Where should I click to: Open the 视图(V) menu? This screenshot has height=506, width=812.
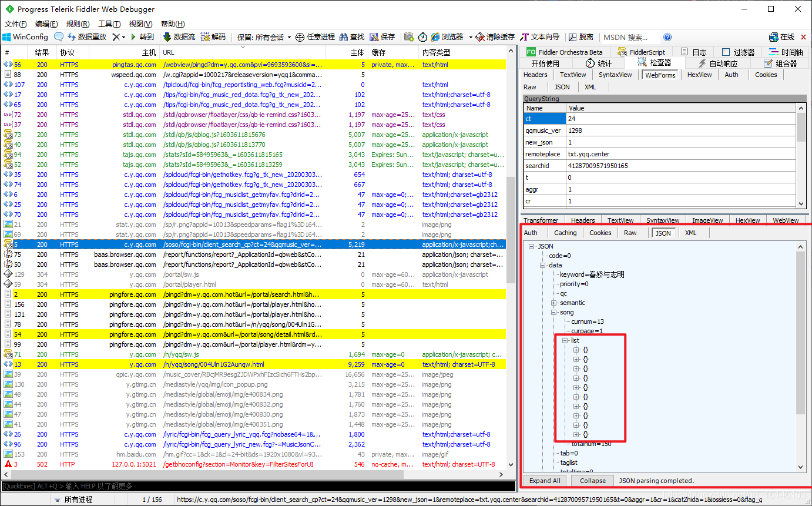coord(140,24)
